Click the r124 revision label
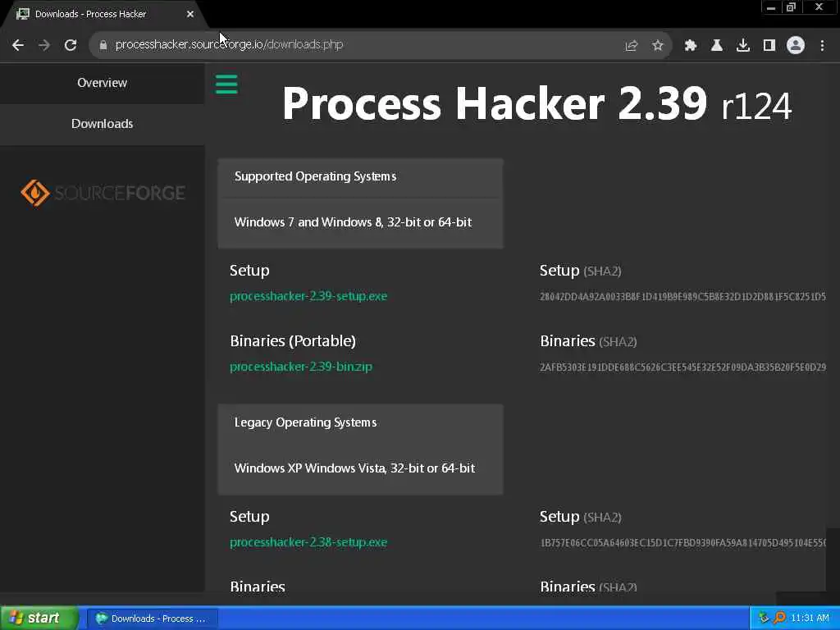The width and height of the screenshot is (840, 630). pos(756,107)
